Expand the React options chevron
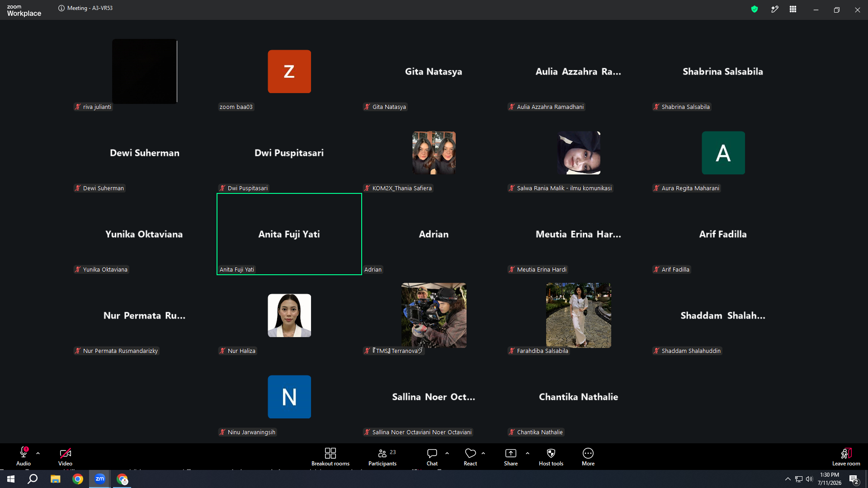Screen dimensions: 868x488 pyautogui.click(x=483, y=453)
